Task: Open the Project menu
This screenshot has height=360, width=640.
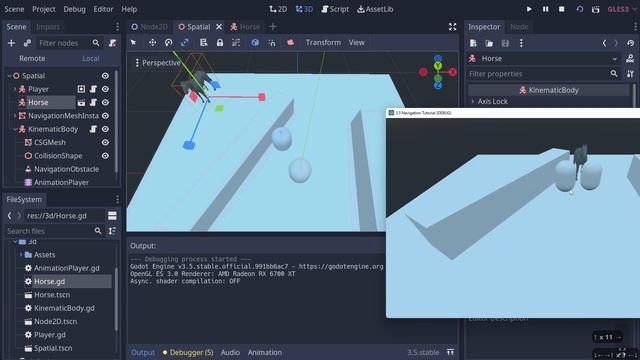Action: [x=44, y=9]
